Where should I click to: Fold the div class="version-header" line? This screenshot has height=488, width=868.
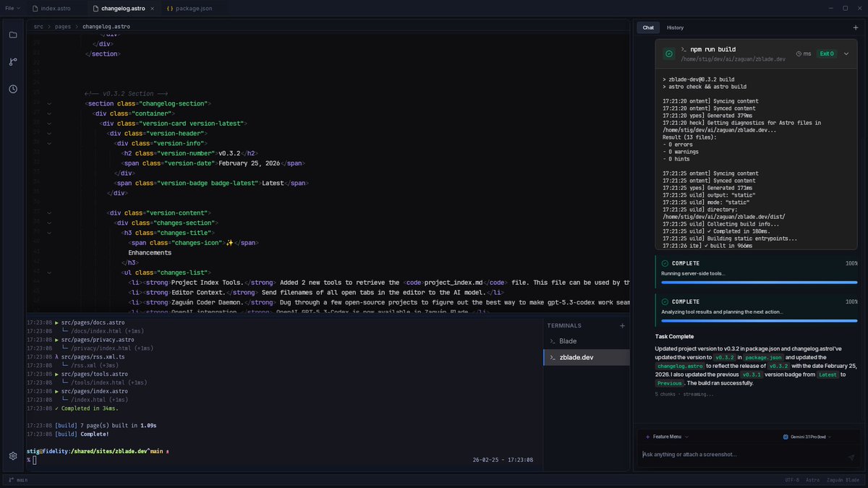point(49,134)
